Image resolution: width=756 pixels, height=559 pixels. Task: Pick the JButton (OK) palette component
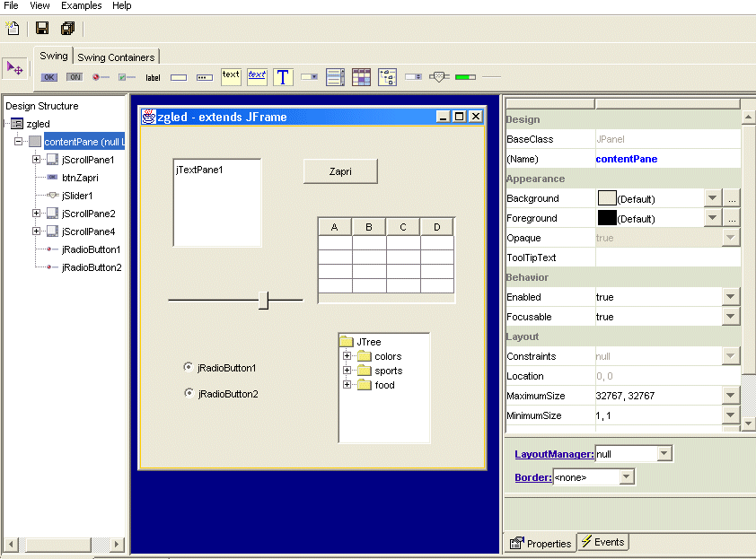point(48,77)
